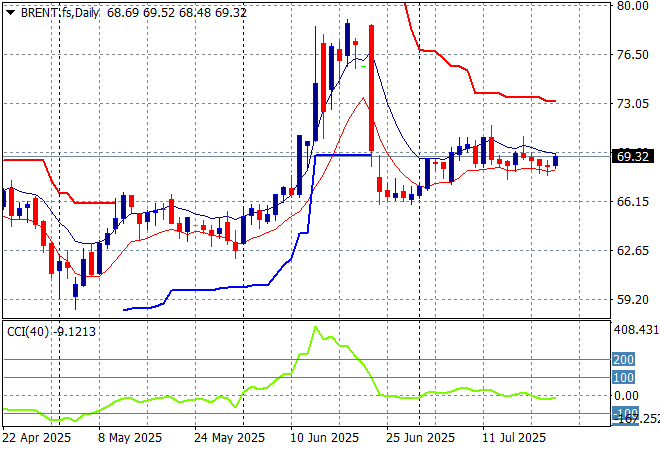
Task: Click the 59.20 price axis label
Action: point(632,299)
